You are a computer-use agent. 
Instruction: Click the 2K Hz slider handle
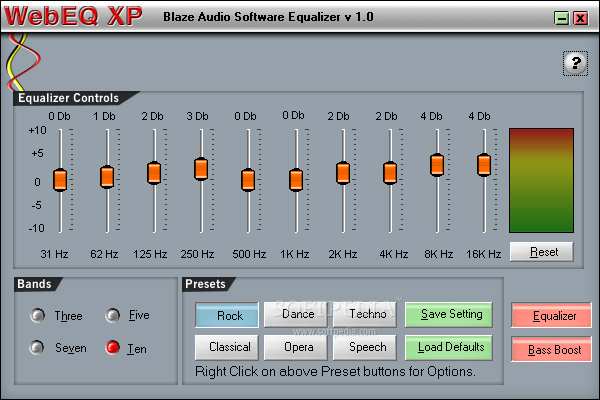(x=343, y=173)
